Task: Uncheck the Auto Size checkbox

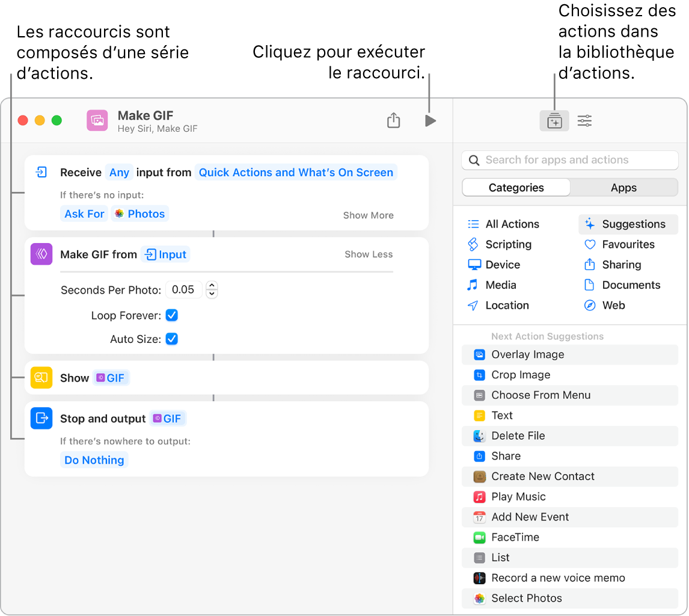Action: pos(172,339)
